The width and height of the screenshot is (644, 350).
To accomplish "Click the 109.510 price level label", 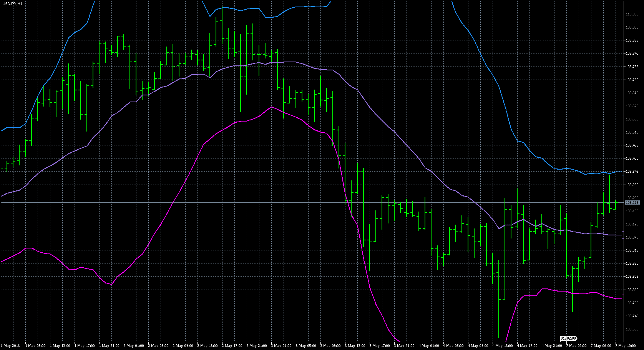I will pos(632,132).
